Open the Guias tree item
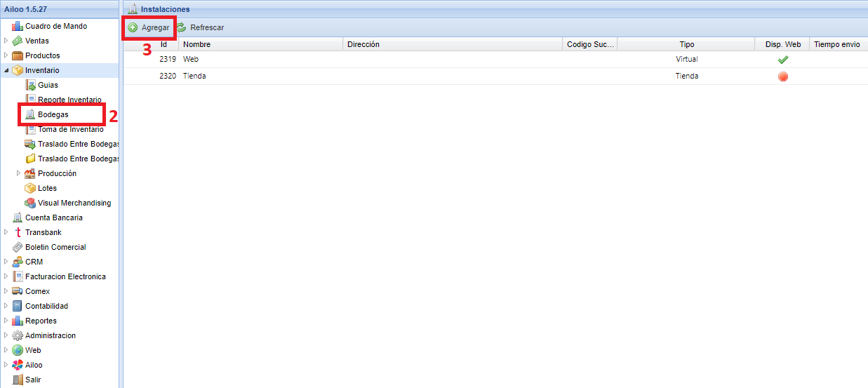868x388 pixels. pos(48,85)
